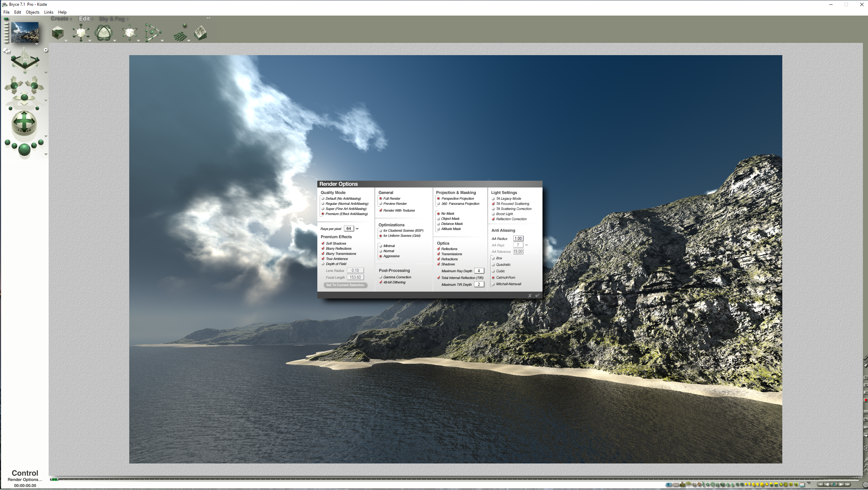Screen dimensions: 868x490
Task: Open dropdown below the Nano Preview thumbnail
Action: [36, 44]
